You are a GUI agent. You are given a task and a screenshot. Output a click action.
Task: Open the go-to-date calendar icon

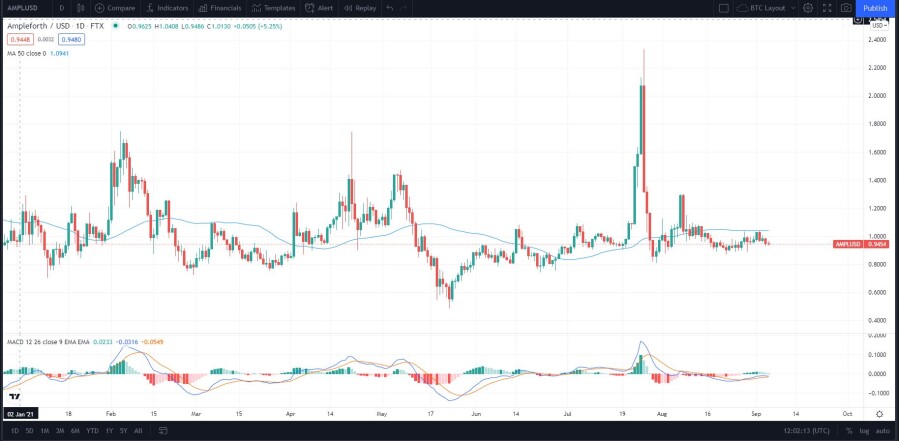(163, 430)
